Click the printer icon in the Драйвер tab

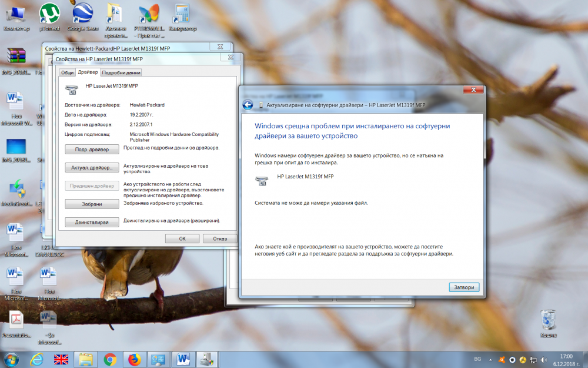pos(72,89)
